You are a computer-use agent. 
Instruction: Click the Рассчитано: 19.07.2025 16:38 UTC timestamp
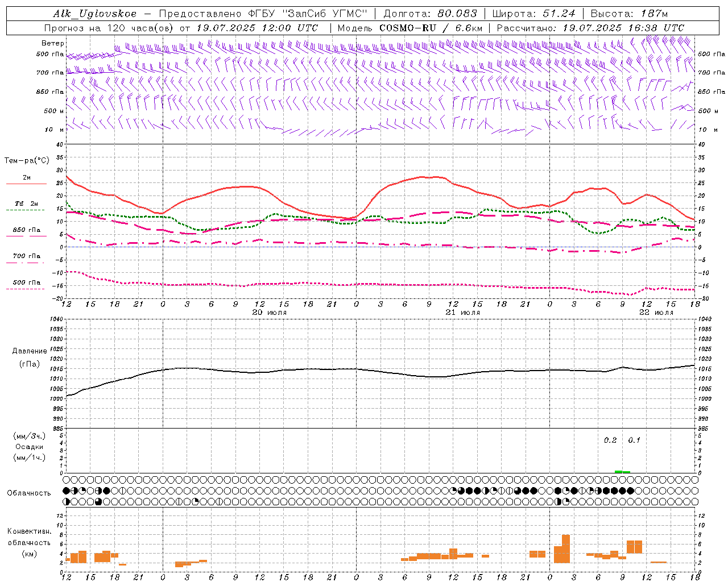point(590,28)
